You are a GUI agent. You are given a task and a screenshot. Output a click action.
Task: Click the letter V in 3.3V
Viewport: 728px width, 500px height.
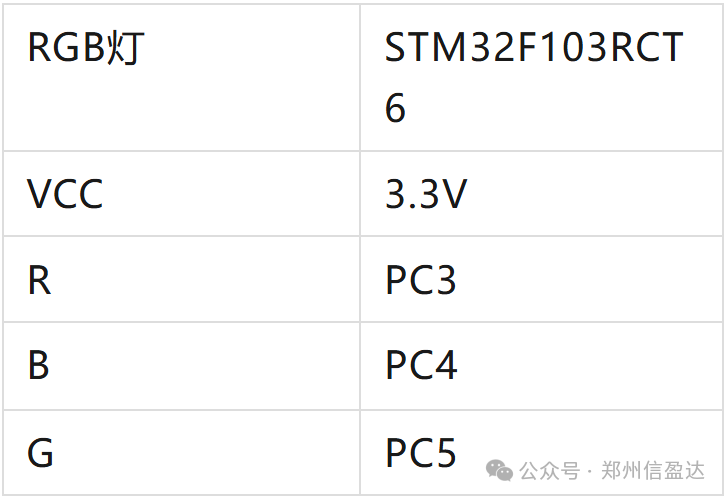tap(453, 194)
